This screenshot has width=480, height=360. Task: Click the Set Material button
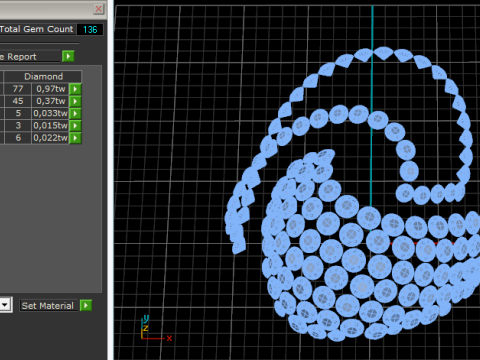click(49, 306)
